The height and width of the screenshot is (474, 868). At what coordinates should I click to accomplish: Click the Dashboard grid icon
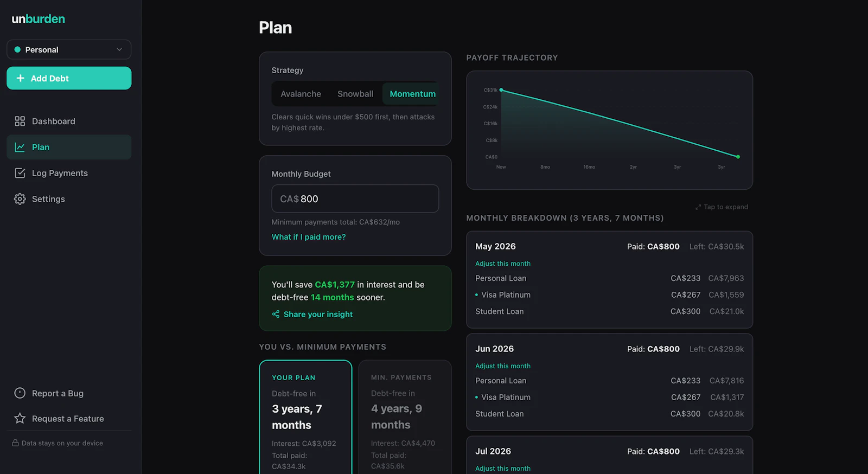20,121
